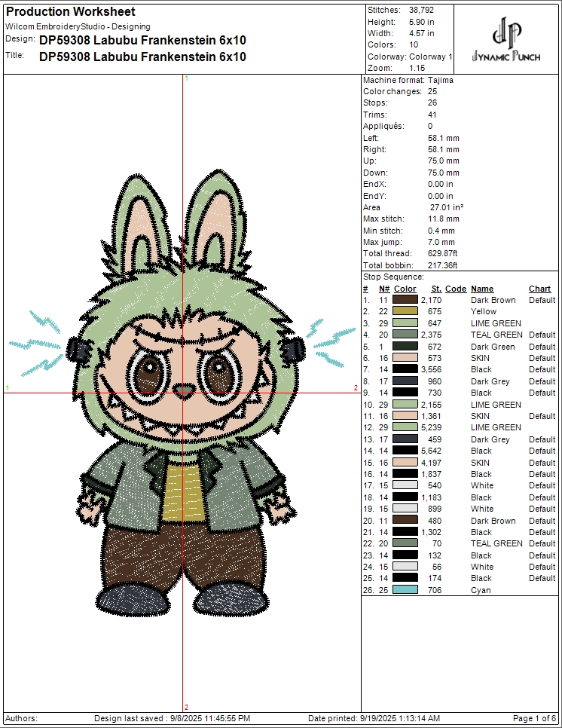Viewport: 562px width, 728px height.
Task: Click the Dark Brown swatch in row 20
Action: coord(405,521)
